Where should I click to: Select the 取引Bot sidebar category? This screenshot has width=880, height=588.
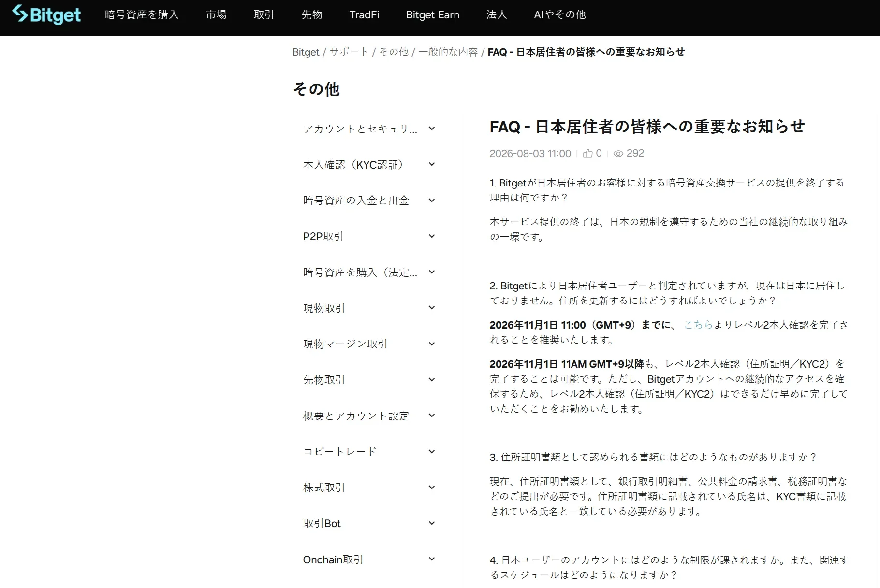[322, 523]
